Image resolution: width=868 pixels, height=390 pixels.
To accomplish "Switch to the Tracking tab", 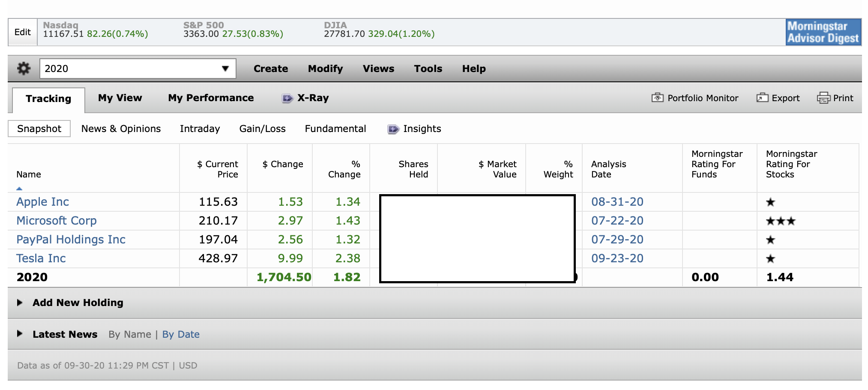I will point(48,99).
